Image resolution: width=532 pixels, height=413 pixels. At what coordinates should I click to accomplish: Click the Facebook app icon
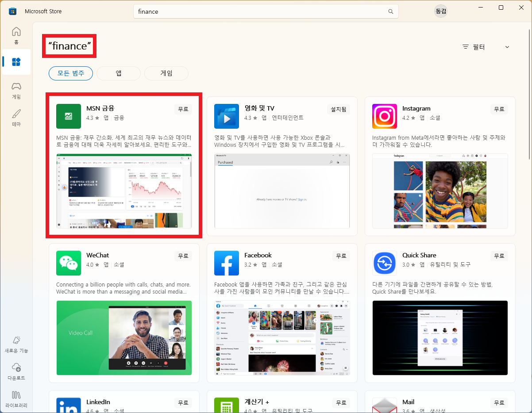tap(227, 263)
